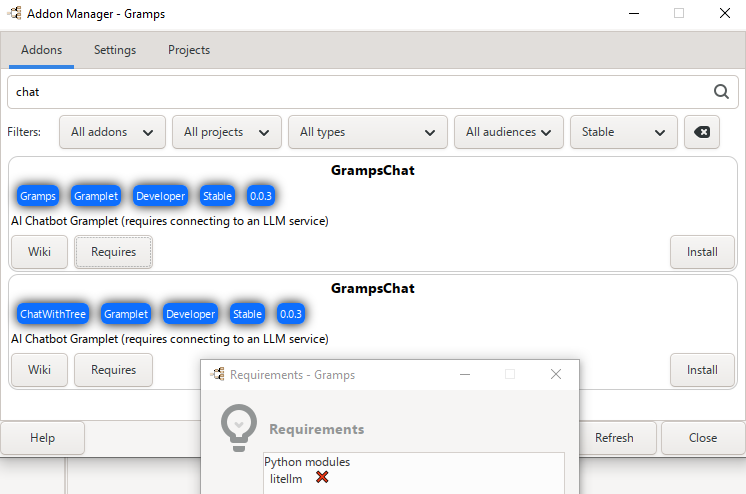Clear filters with the backspace icon button
The height and width of the screenshot is (494, 746).
(x=702, y=132)
